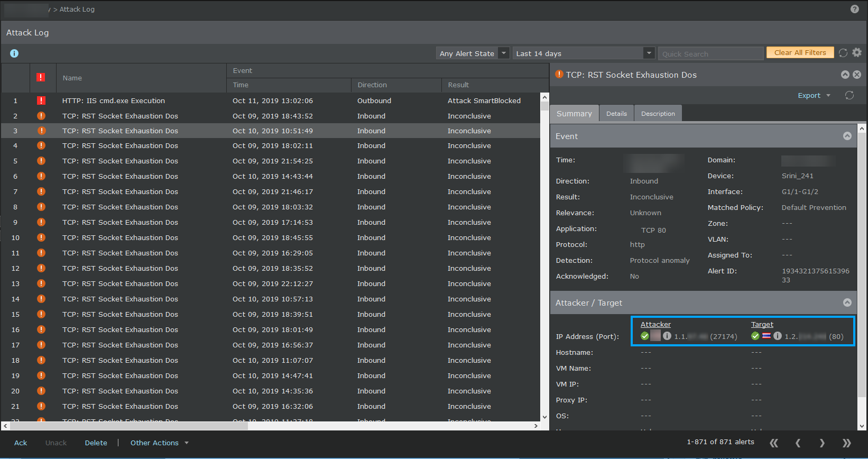Open the Any Alert State dropdown
The height and width of the screenshot is (459, 868).
(x=473, y=53)
